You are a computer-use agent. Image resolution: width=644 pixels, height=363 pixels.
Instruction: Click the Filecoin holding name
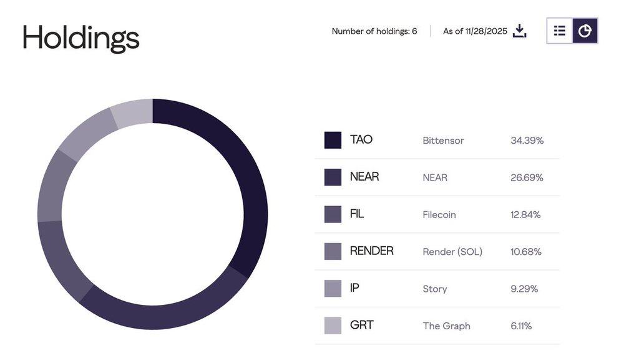pyautogui.click(x=439, y=215)
